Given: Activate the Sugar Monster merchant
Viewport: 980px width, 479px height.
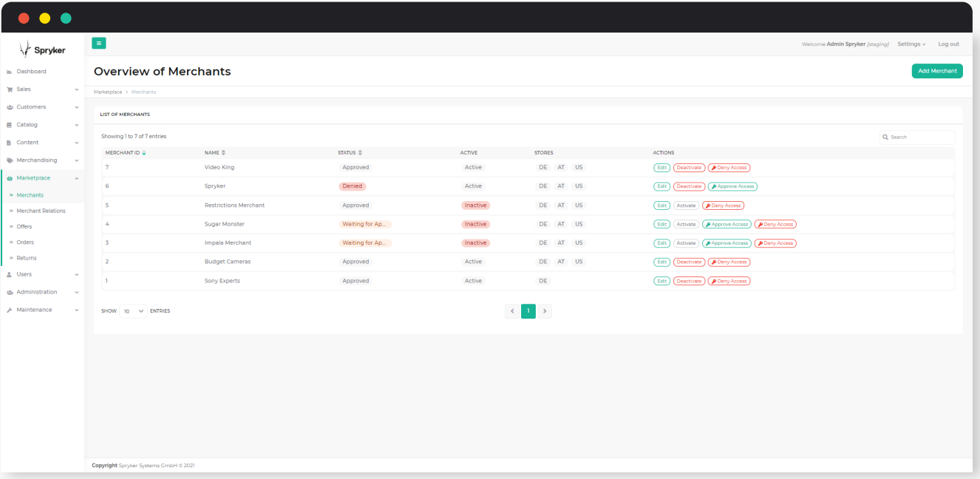Looking at the screenshot, I should point(686,224).
